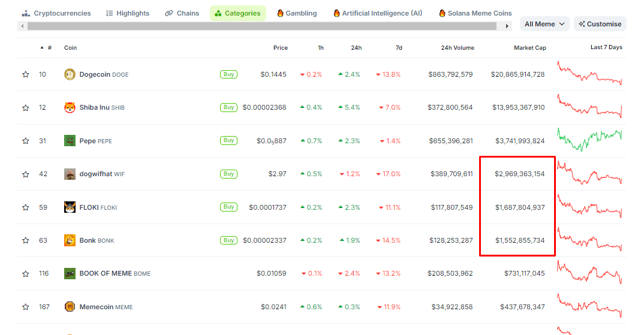Click the dogwifhat coin logo
The height and width of the screenshot is (335, 644).
point(70,174)
